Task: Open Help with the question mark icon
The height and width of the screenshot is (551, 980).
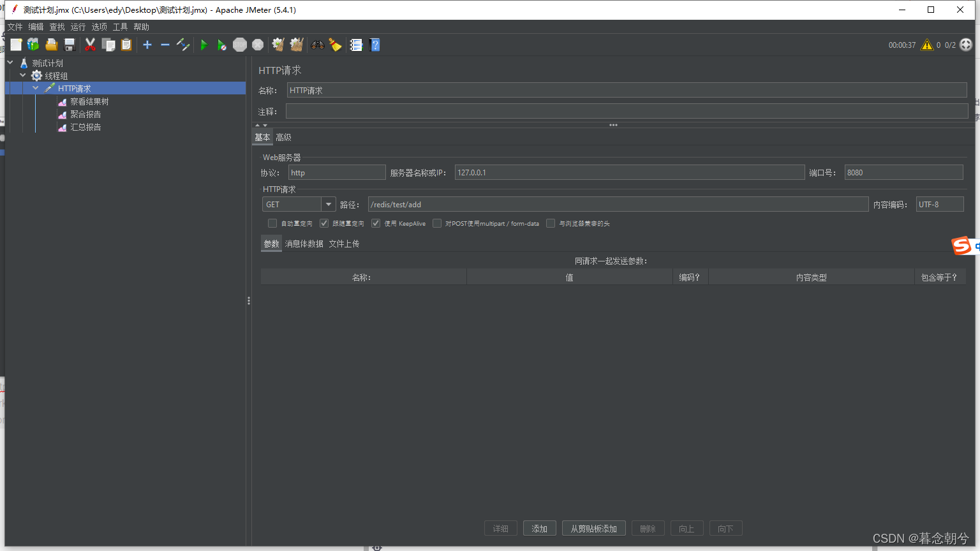Action: pyautogui.click(x=375, y=45)
